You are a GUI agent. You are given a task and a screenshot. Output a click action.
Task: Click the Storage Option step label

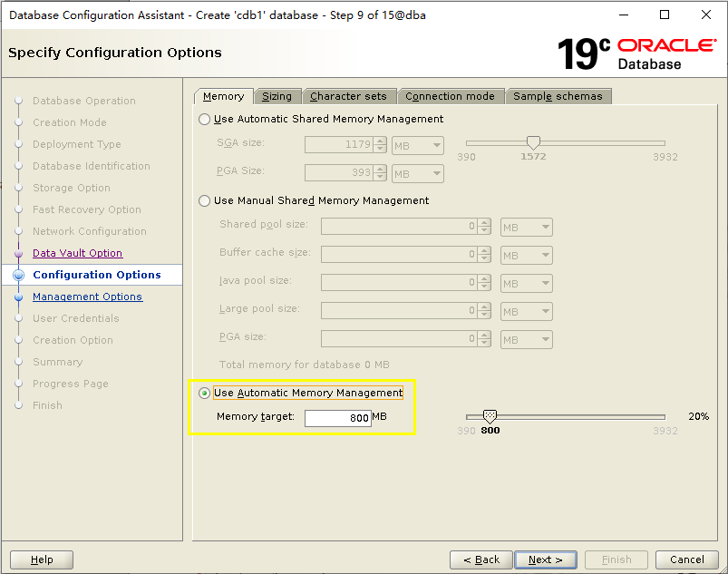click(x=72, y=188)
